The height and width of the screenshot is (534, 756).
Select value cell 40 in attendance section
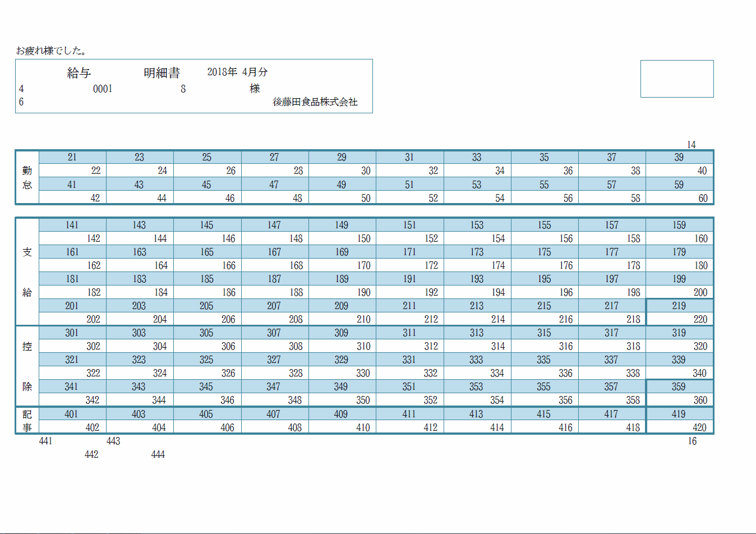680,171
